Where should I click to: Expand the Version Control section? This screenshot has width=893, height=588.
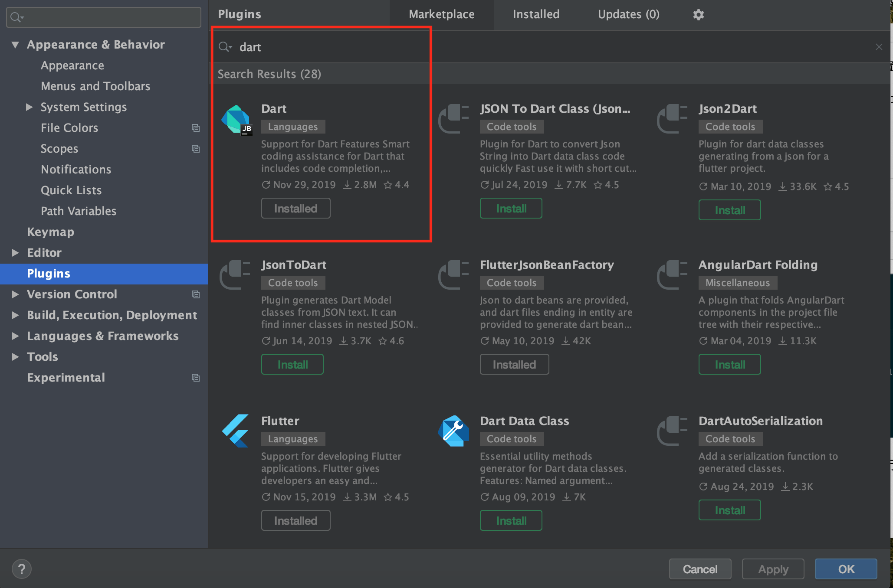15,294
